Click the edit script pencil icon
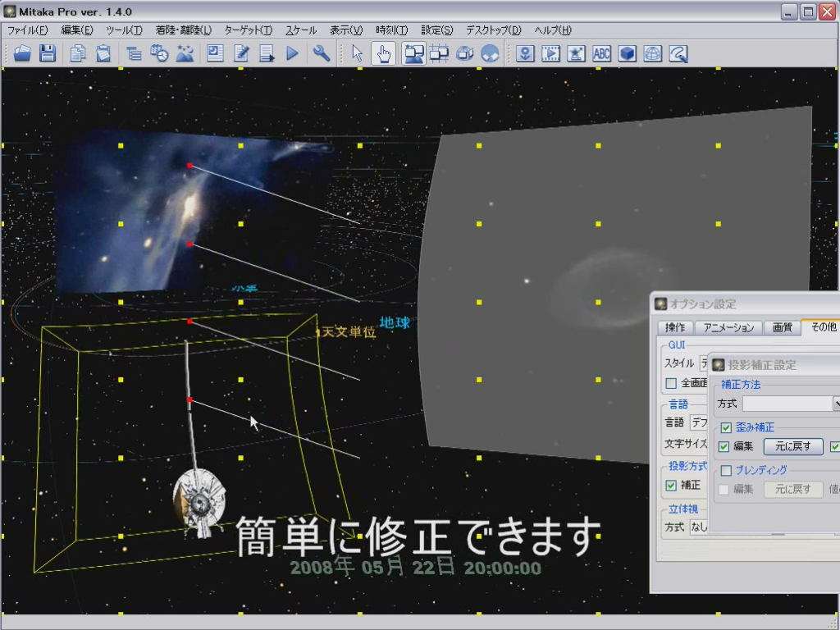 [241, 53]
